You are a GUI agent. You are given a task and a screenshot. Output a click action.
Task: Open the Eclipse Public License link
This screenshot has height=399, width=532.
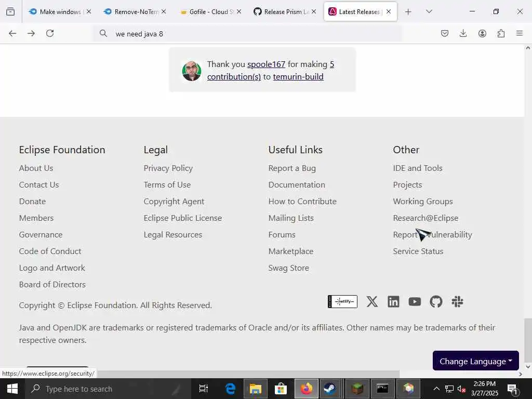[182, 218]
